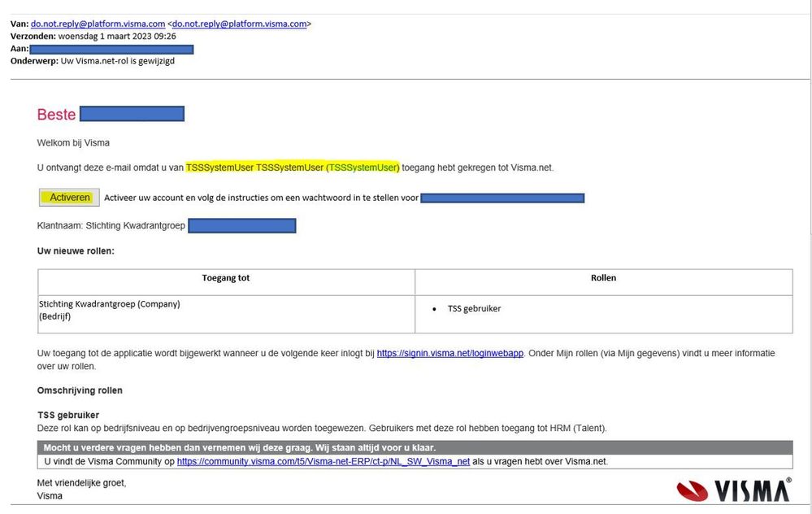
Task: Click the 'Welkom bij Visma' line
Action: 73,143
